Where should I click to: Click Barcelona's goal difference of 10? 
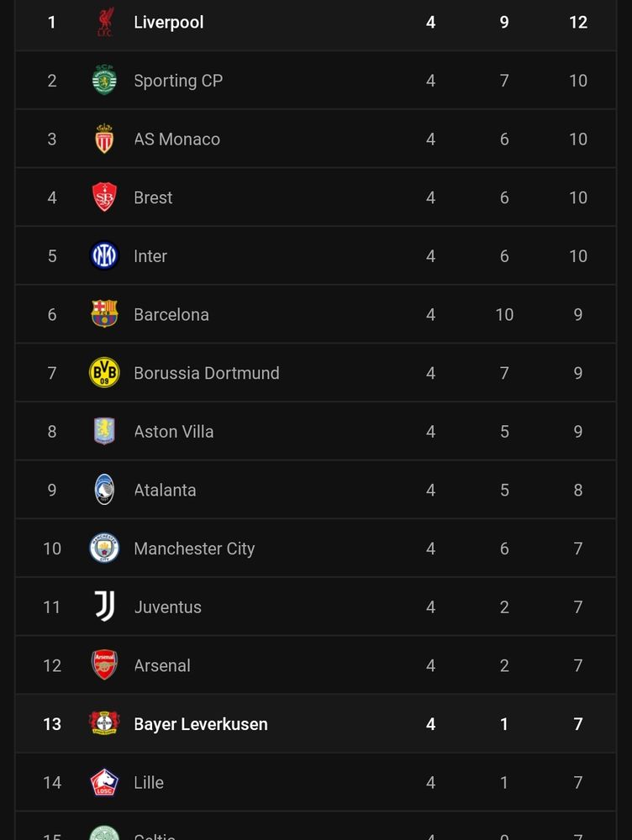click(504, 314)
